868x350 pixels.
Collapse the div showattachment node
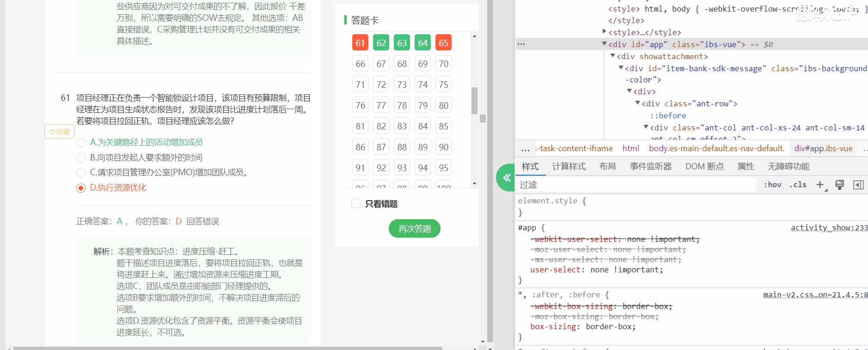coord(613,56)
